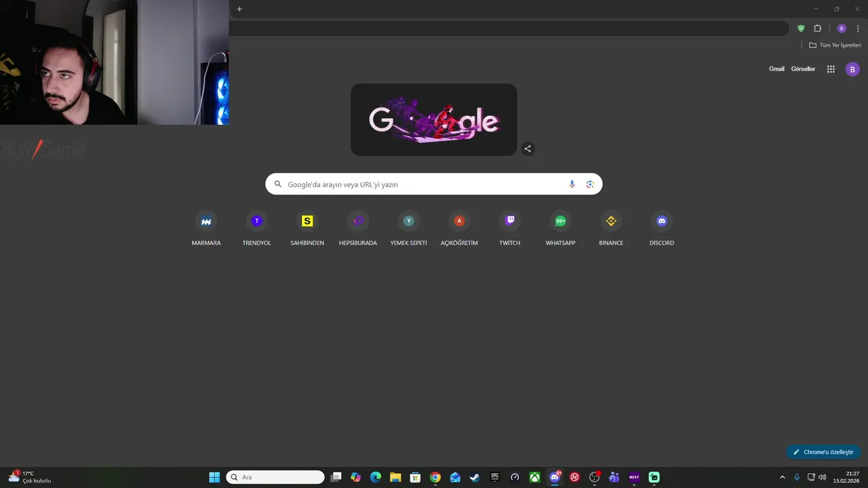
Task: Open the SAHİBİNDEN shortcut
Action: point(307,229)
